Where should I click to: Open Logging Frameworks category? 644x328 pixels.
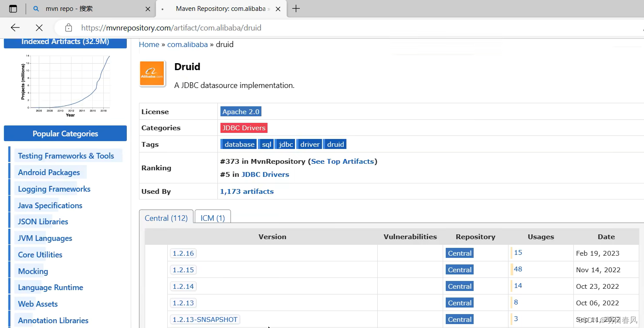point(54,189)
